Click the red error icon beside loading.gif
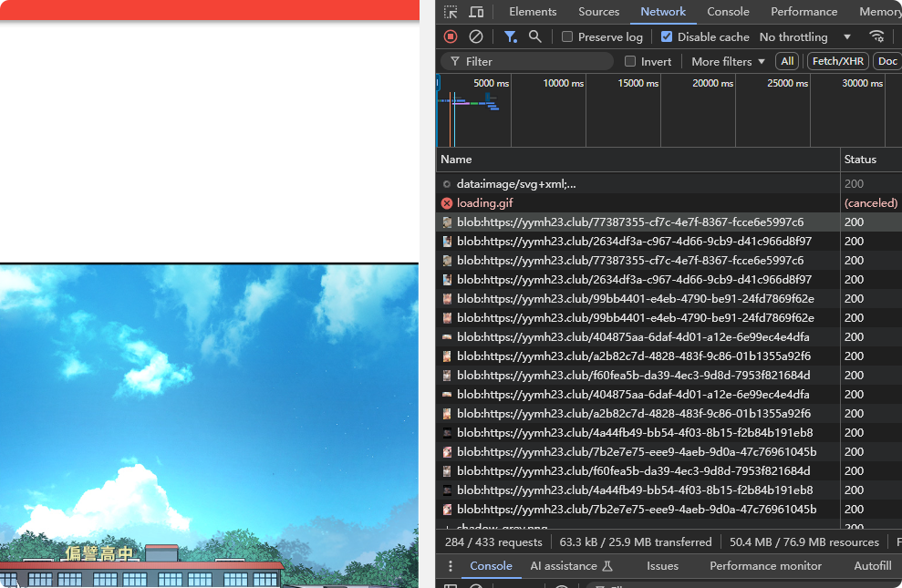Image resolution: width=902 pixels, height=588 pixels. 447,203
